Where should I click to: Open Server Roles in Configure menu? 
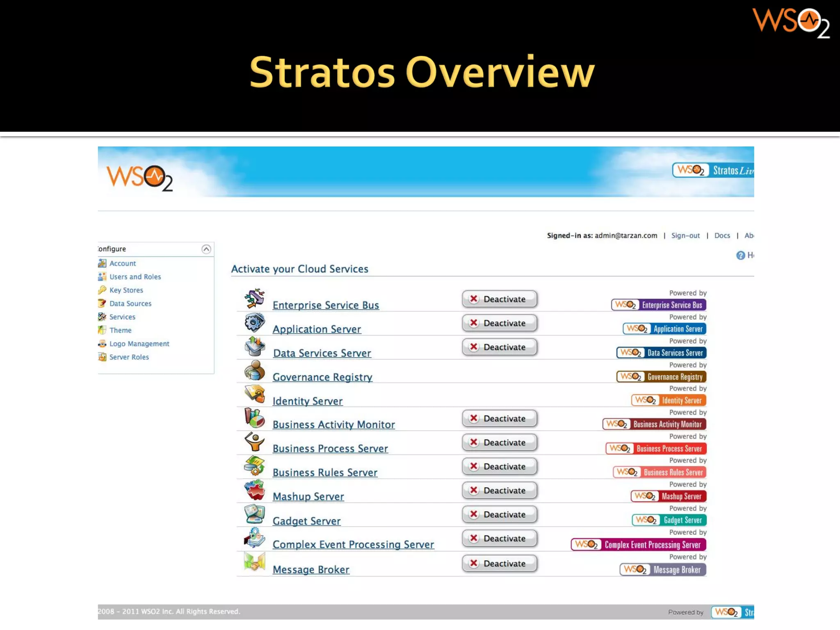[x=129, y=357]
